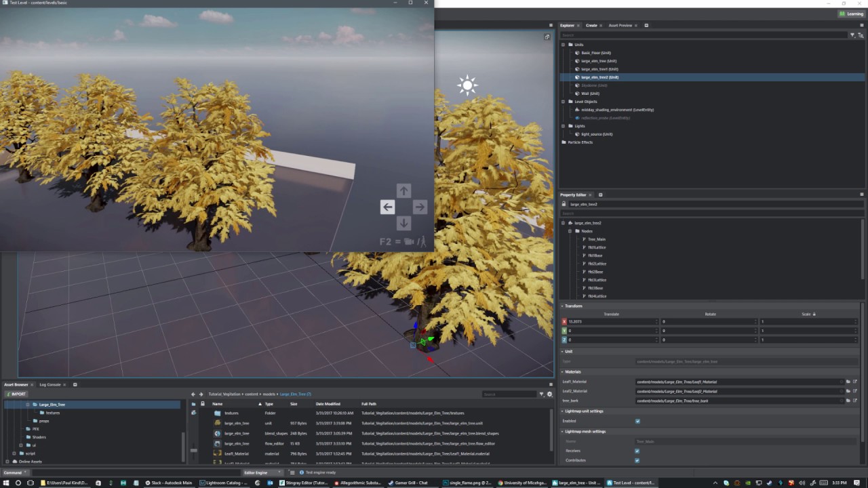Screen dimensions: 868x488
Task: Collapse the Transform section
Action: point(562,306)
